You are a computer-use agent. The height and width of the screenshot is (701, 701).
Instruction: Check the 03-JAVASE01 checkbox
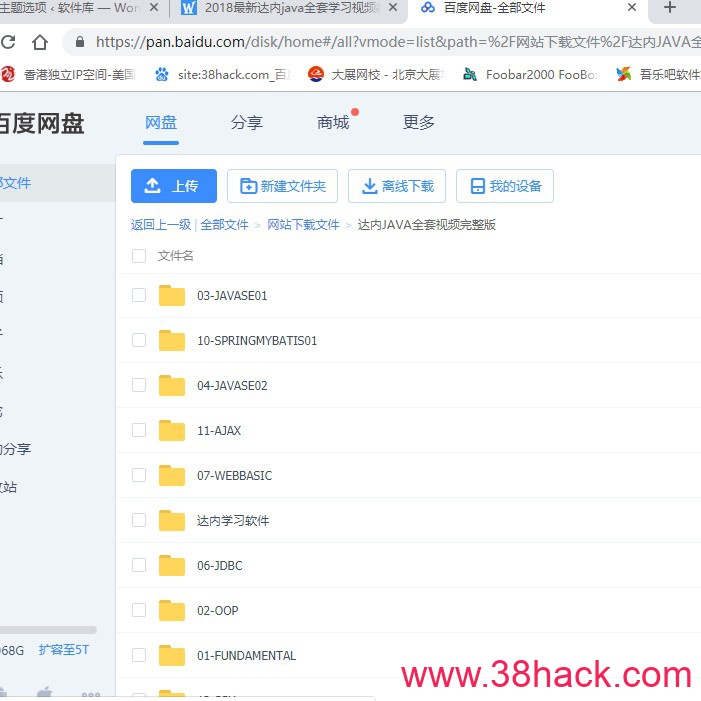[x=139, y=295]
